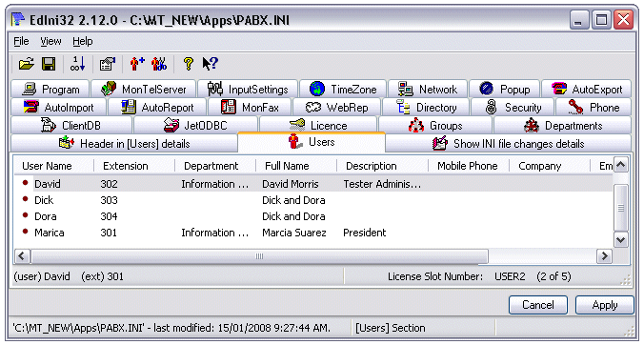Click the horizontal scrollbar right arrow
The image size is (644, 345).
click(x=604, y=256)
